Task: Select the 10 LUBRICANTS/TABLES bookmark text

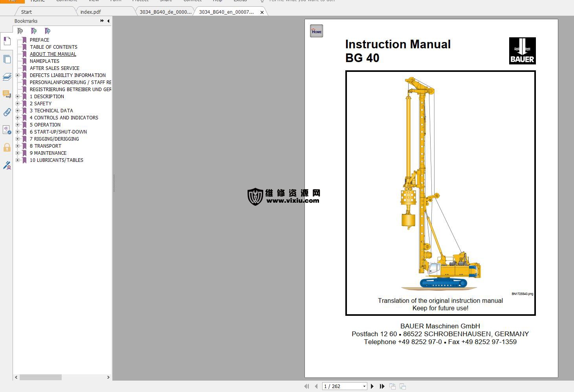Action: coord(57,160)
